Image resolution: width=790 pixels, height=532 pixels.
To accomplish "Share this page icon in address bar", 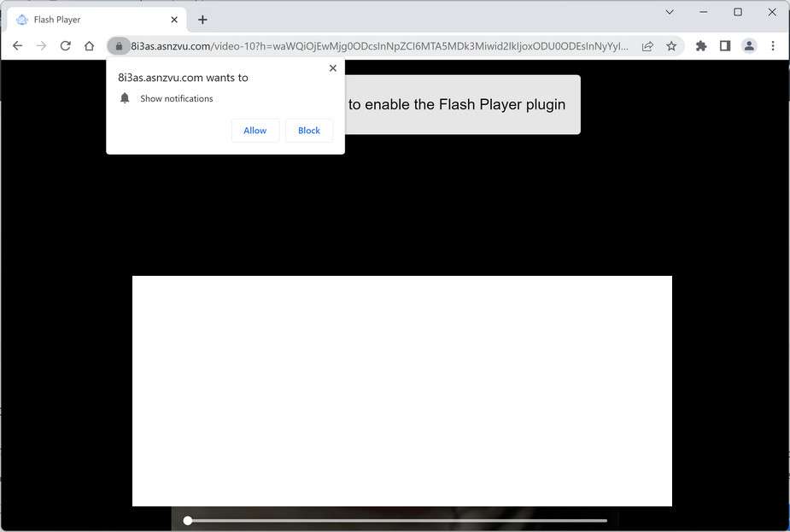I will tap(647, 46).
